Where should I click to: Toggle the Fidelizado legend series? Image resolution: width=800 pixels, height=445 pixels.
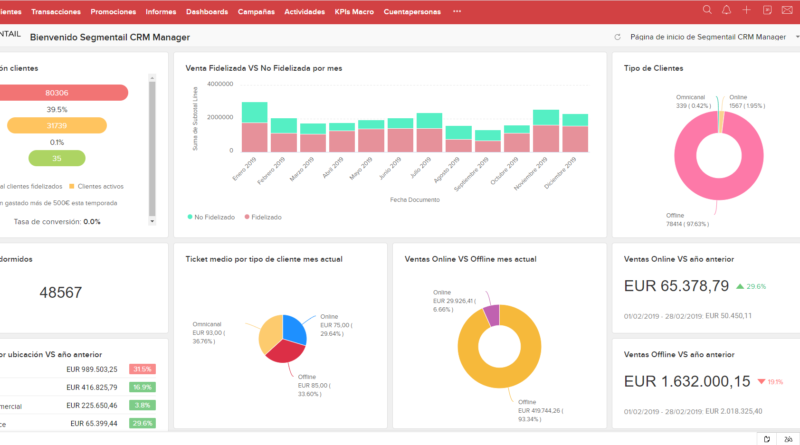(x=266, y=215)
